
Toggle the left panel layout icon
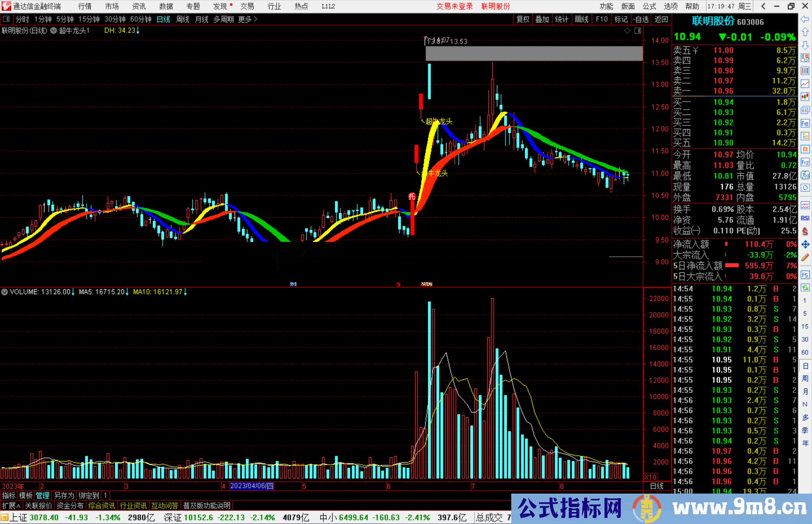click(x=6, y=19)
